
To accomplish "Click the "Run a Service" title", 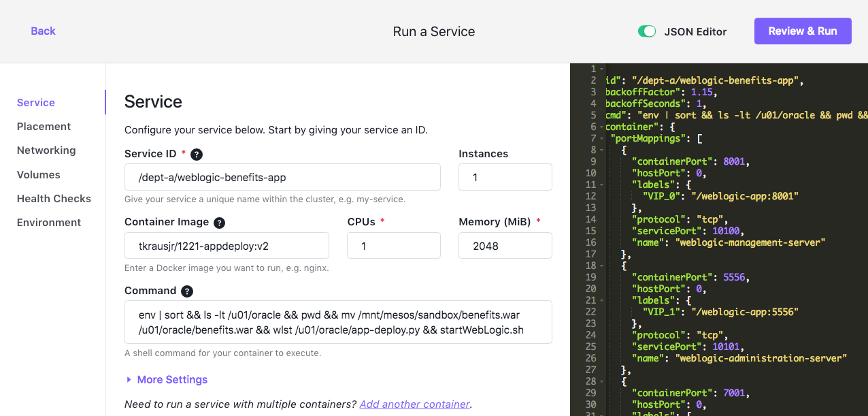I will (434, 31).
